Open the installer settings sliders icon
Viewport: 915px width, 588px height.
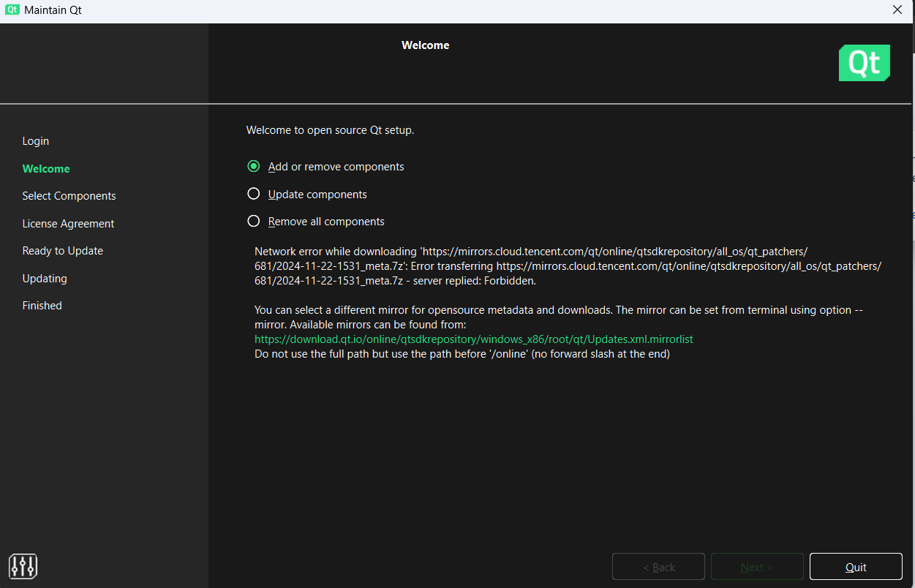click(23, 565)
